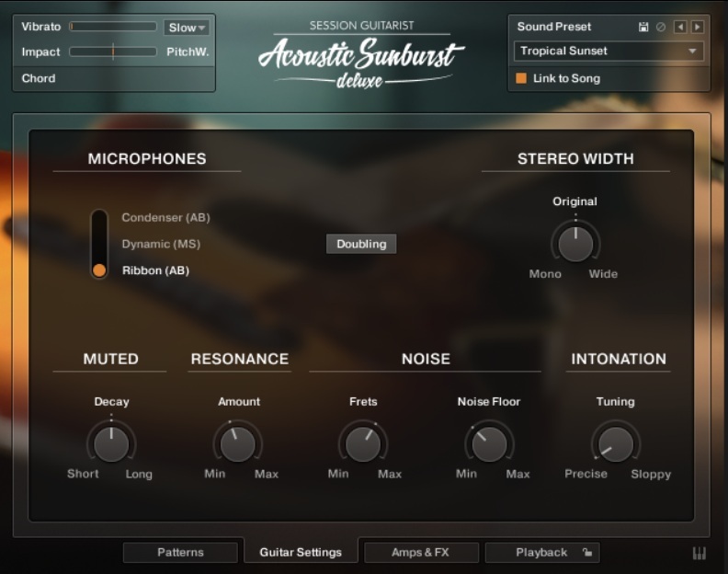
Task: Click the lock icon on Playback tab
Action: (x=587, y=552)
